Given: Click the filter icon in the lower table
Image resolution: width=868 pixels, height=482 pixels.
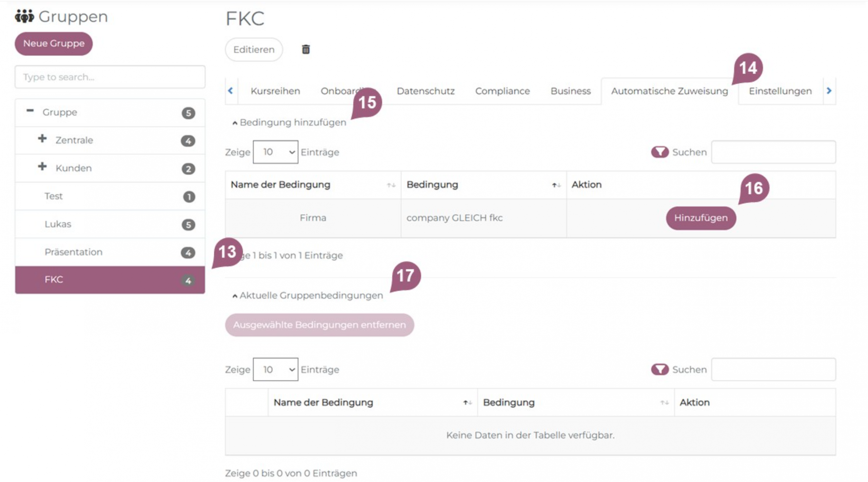Looking at the screenshot, I should pos(659,369).
